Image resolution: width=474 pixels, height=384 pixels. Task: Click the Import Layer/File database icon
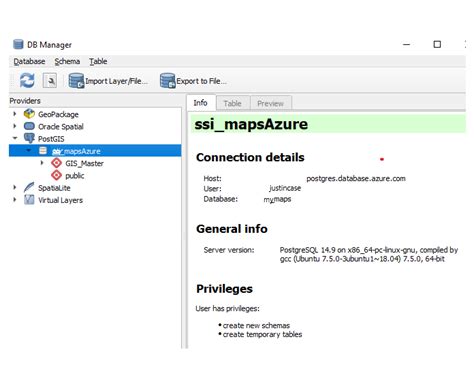(x=76, y=81)
